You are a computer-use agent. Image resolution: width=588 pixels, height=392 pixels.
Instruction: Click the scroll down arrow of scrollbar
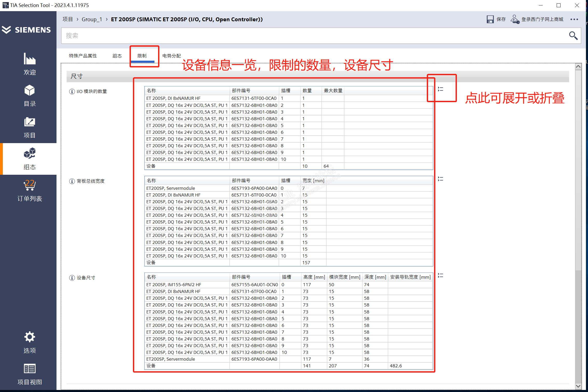click(x=578, y=386)
